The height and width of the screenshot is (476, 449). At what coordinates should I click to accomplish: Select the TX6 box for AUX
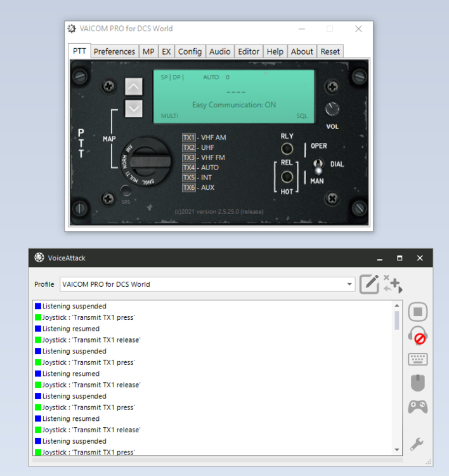click(x=189, y=188)
